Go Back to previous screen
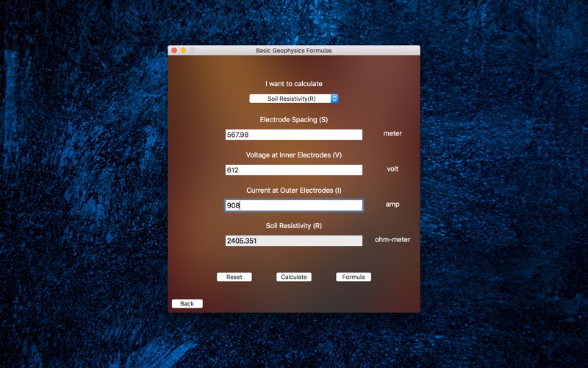Image resolution: width=588 pixels, height=368 pixels. (187, 303)
